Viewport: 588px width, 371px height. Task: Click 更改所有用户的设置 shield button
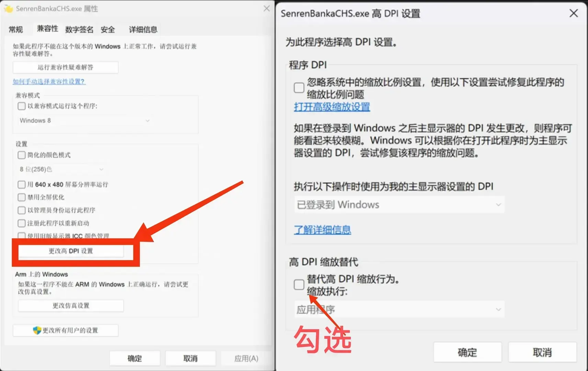point(66,330)
